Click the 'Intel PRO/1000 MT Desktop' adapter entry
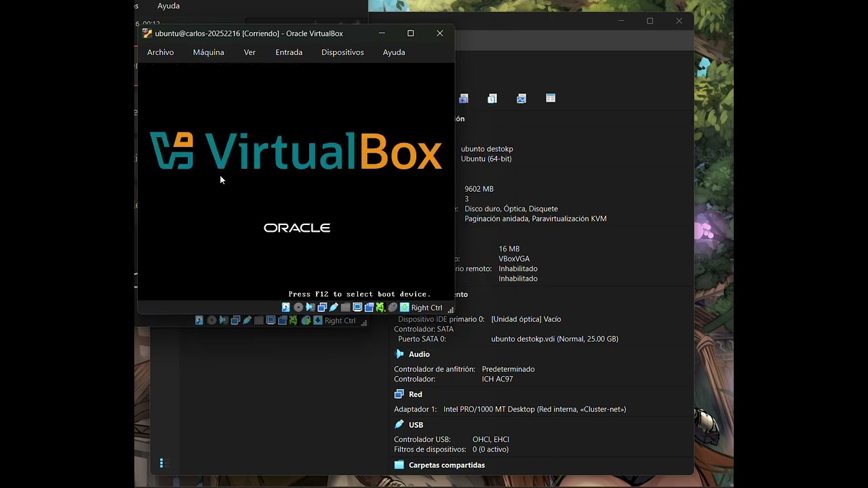The width and height of the screenshot is (868, 488). pos(535,409)
